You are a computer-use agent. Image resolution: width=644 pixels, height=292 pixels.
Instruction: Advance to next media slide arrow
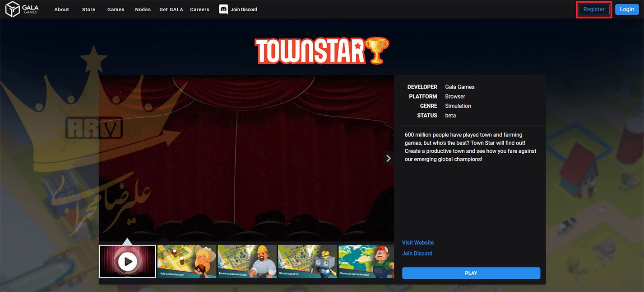coord(389,158)
